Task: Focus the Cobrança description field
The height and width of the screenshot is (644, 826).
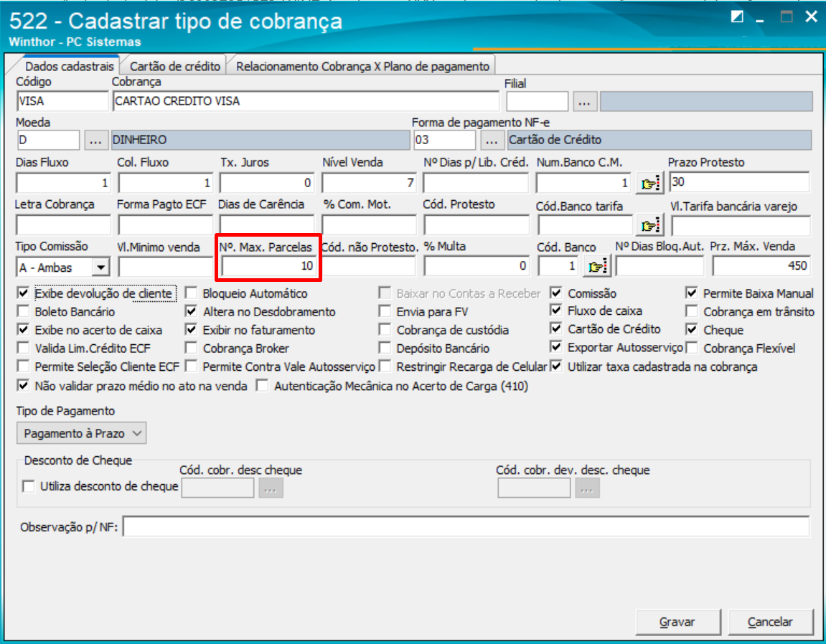Action: [x=306, y=101]
